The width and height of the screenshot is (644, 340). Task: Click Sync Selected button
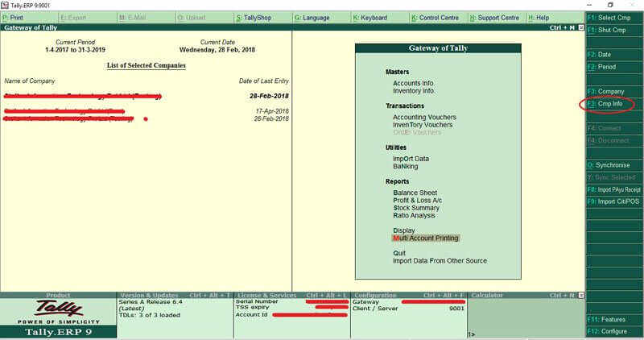tap(614, 177)
